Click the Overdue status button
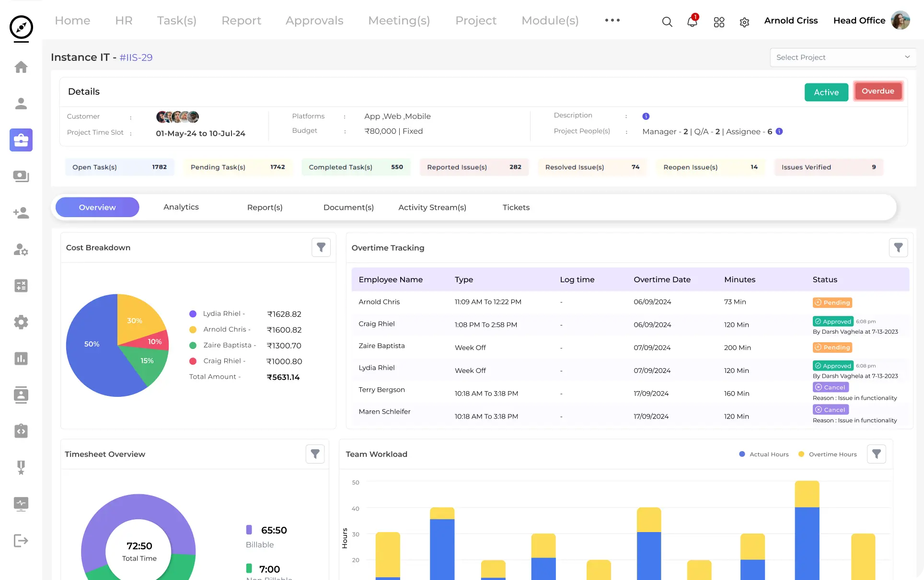This screenshot has height=580, width=924. (878, 91)
